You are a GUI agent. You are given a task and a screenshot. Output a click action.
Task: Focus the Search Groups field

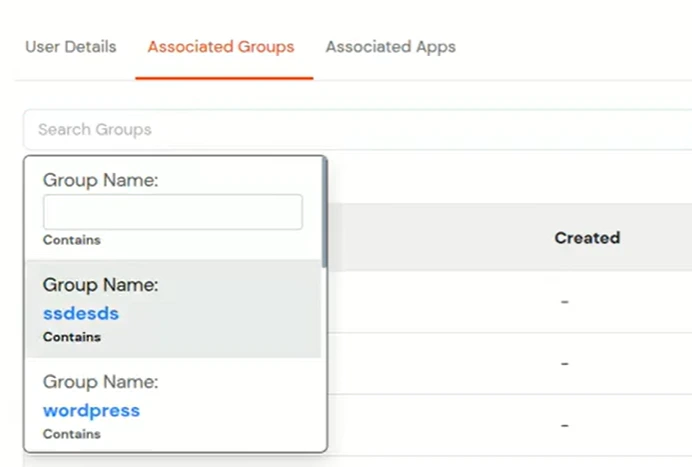point(357,129)
